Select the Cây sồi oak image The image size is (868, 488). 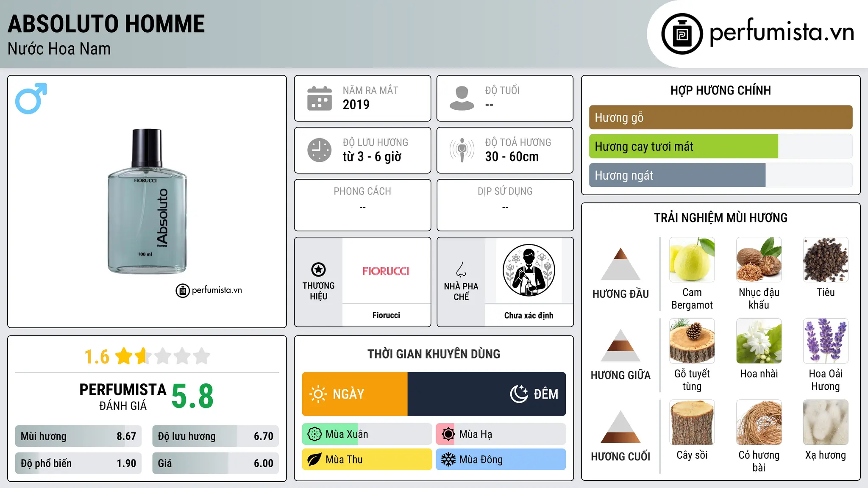[x=692, y=422]
